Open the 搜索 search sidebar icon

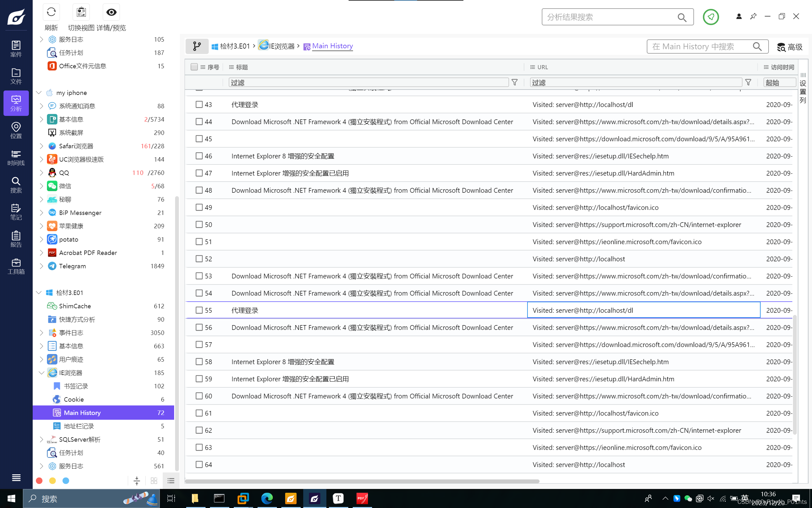[16, 185]
